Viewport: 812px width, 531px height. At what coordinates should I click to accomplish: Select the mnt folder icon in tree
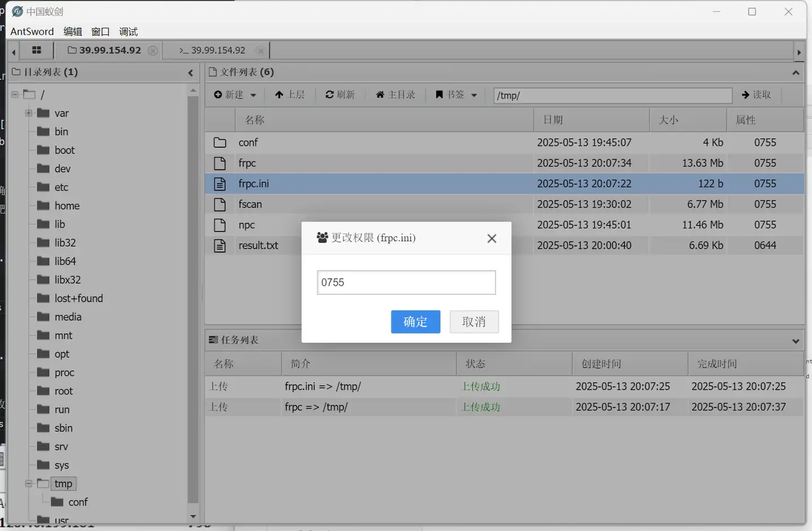[43, 335]
